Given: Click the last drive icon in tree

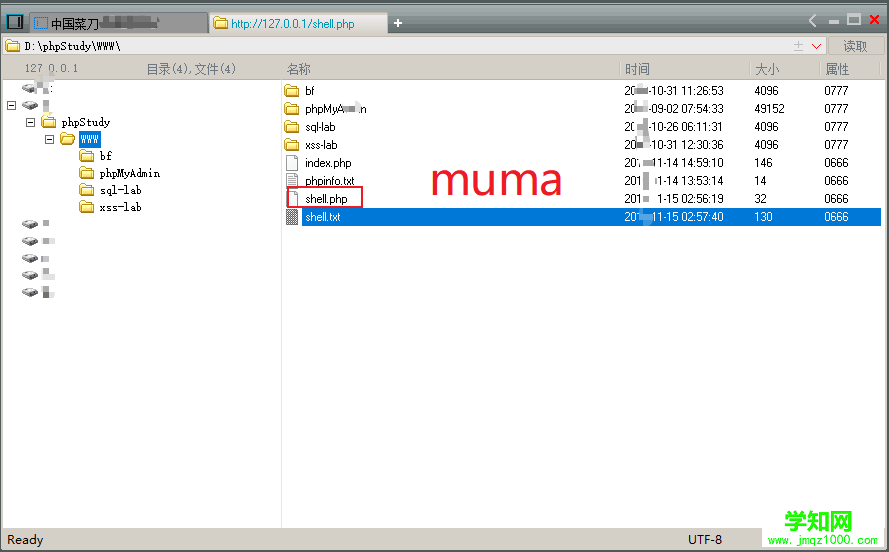Looking at the screenshot, I should coord(29,292).
